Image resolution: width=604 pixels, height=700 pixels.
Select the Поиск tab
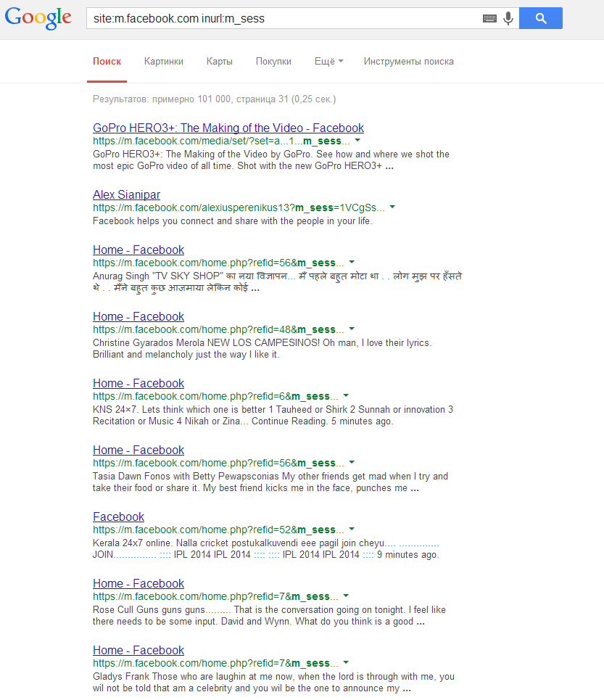[x=107, y=62]
